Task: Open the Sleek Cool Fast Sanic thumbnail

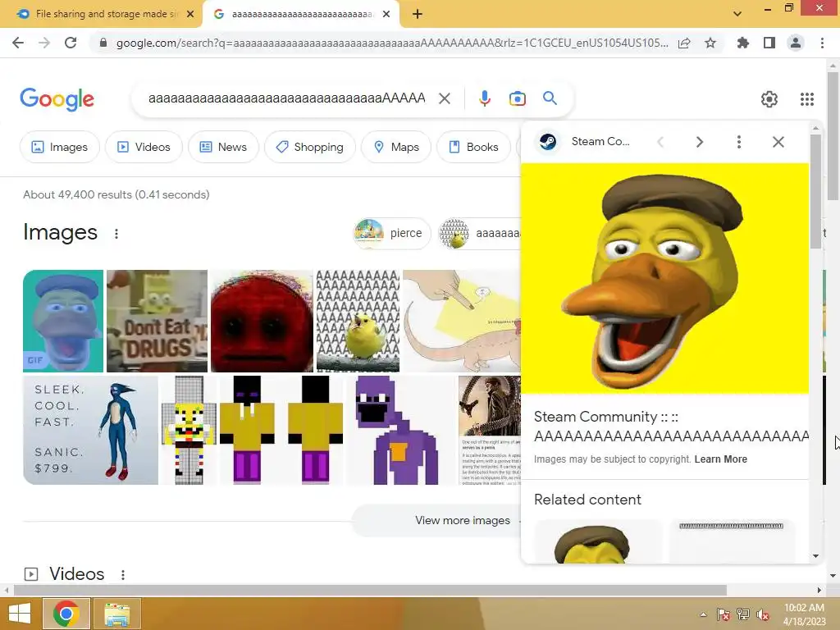Action: point(90,430)
